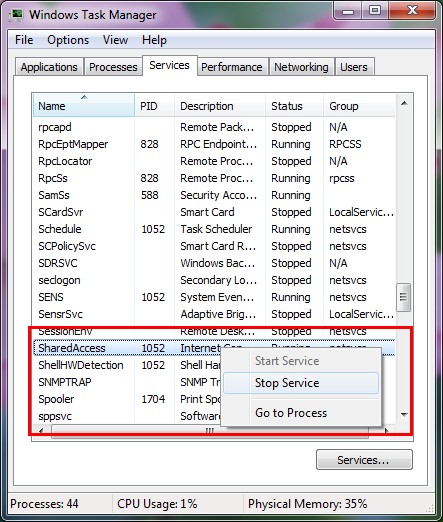Select the SCardSvr service row
The width and height of the screenshot is (443, 522).
pyautogui.click(x=214, y=212)
